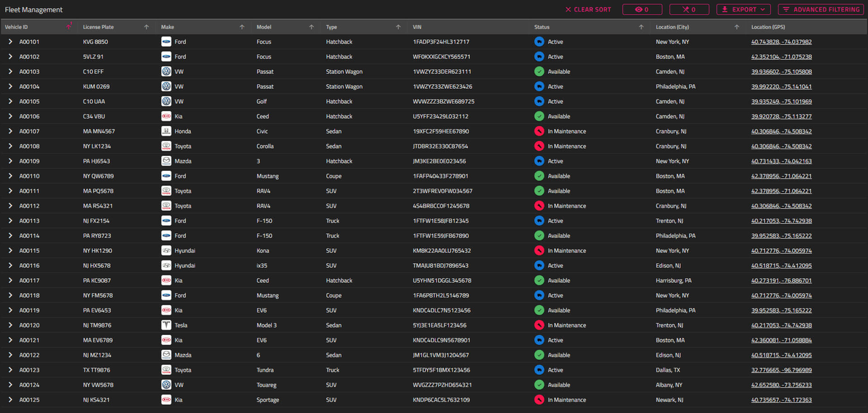Click the Active status icon for A00123
The image size is (868, 413).
(x=539, y=370)
